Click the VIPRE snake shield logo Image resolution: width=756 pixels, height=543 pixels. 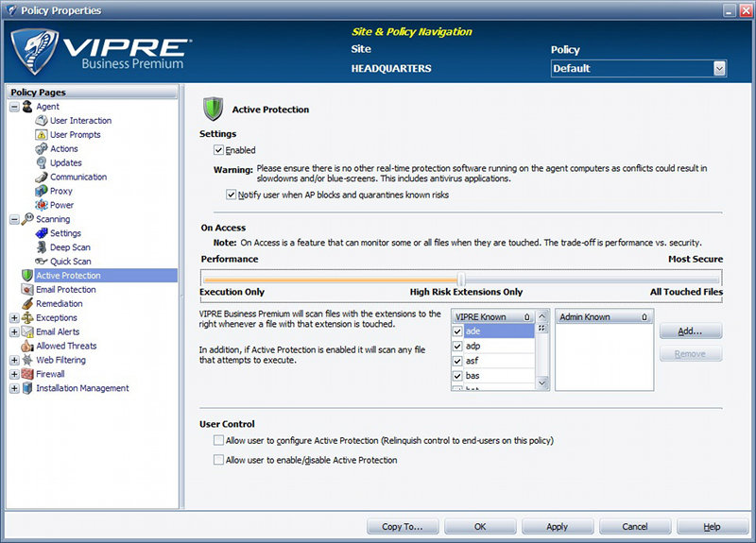[35, 51]
